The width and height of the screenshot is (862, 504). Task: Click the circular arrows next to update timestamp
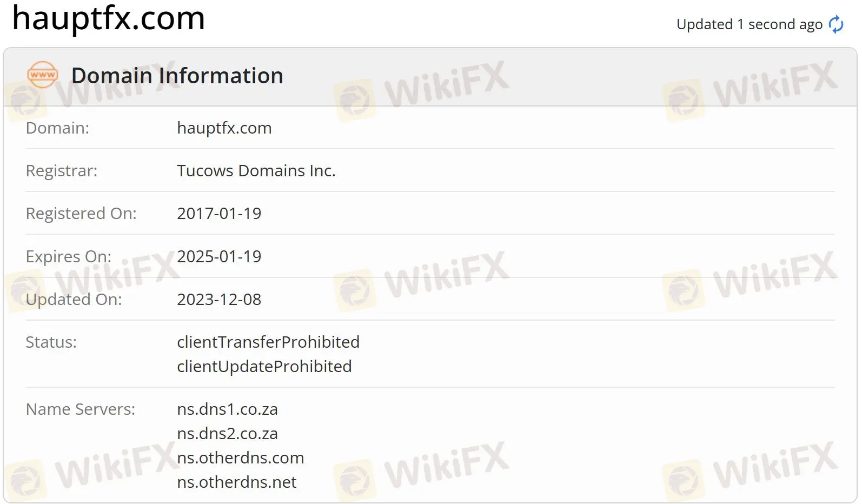(836, 24)
